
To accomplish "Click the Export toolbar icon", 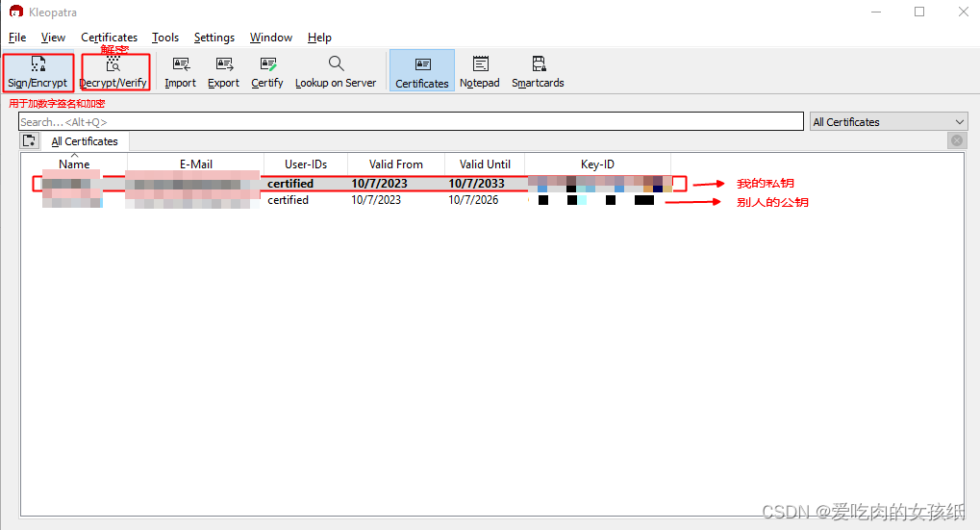I will (224, 72).
